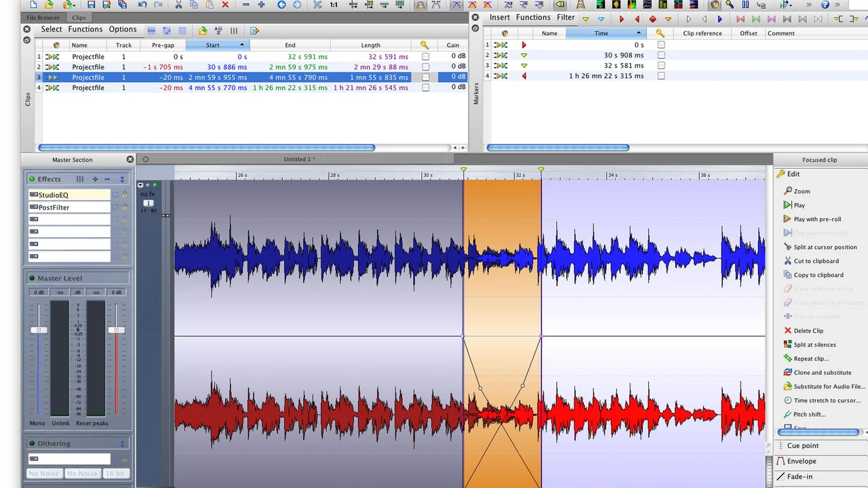The image size is (868, 488).
Task: Click the blue back navigation arrow icon
Action: point(281,5)
